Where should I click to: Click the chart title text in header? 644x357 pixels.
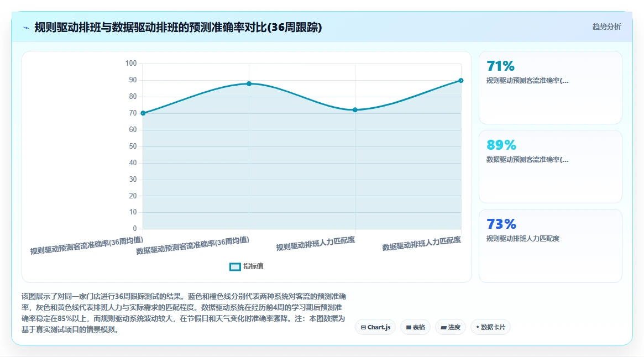(178, 27)
